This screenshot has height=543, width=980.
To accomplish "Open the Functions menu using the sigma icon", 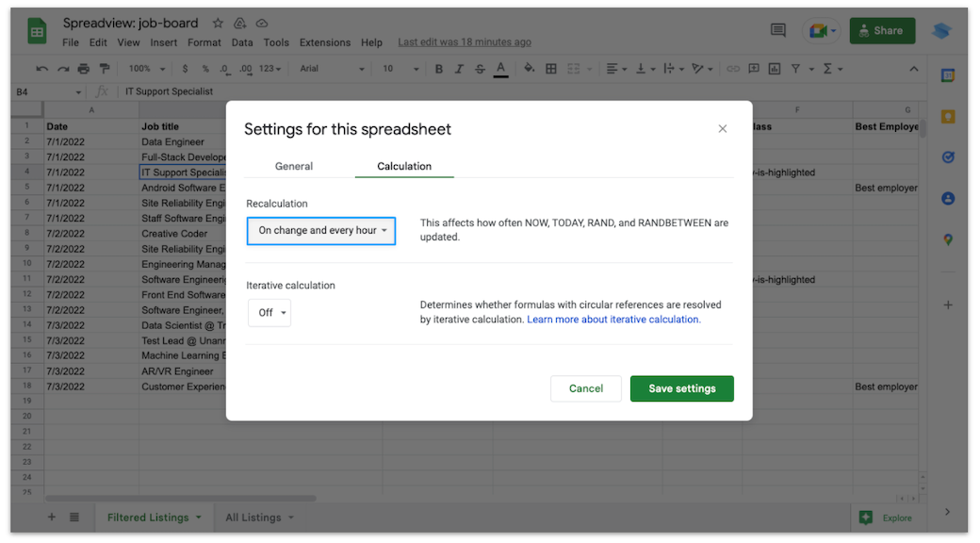I will point(825,69).
